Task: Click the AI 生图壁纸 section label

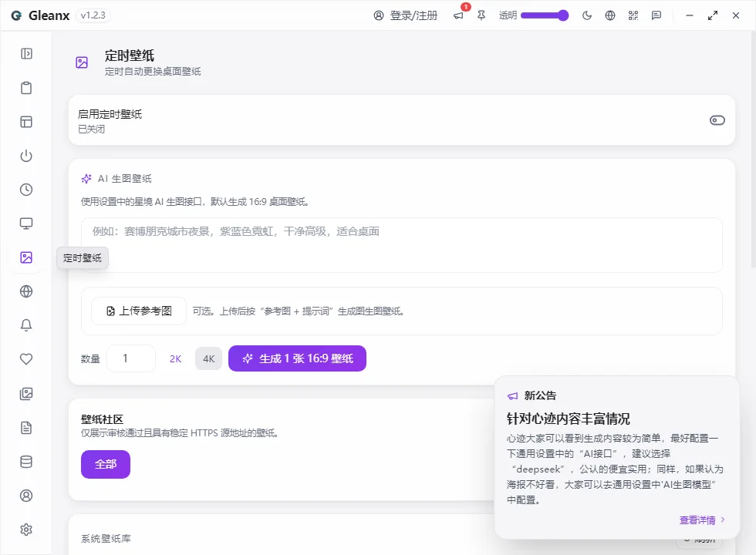Action: click(x=125, y=179)
